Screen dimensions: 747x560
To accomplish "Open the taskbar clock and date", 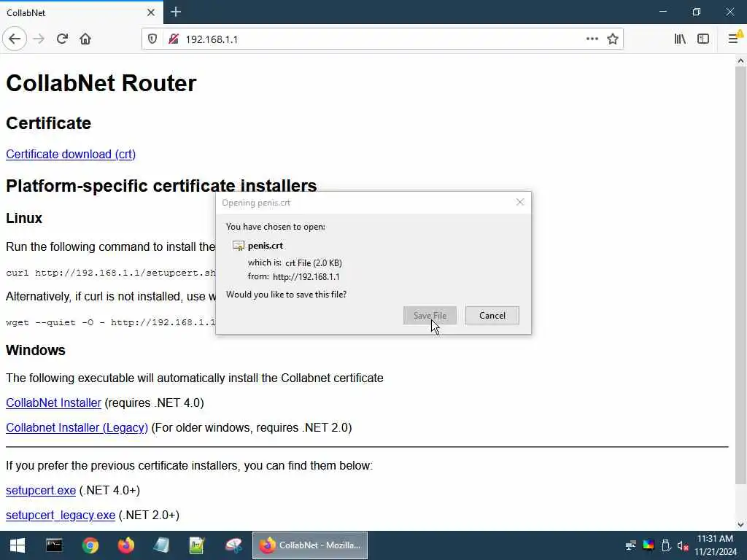I will click(x=715, y=545).
